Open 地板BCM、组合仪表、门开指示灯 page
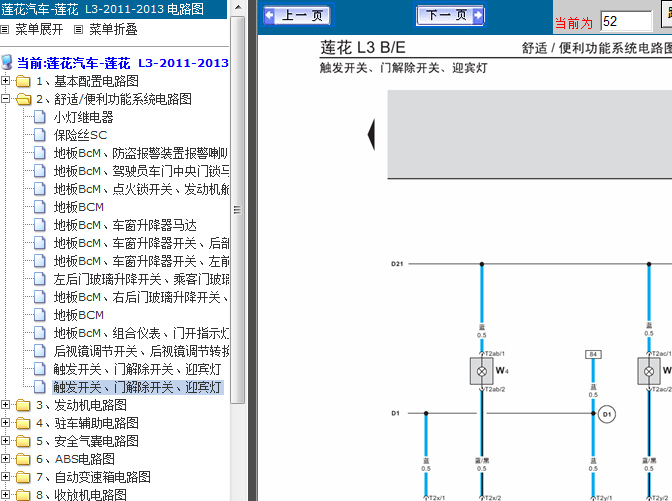672x501 pixels. (141, 333)
